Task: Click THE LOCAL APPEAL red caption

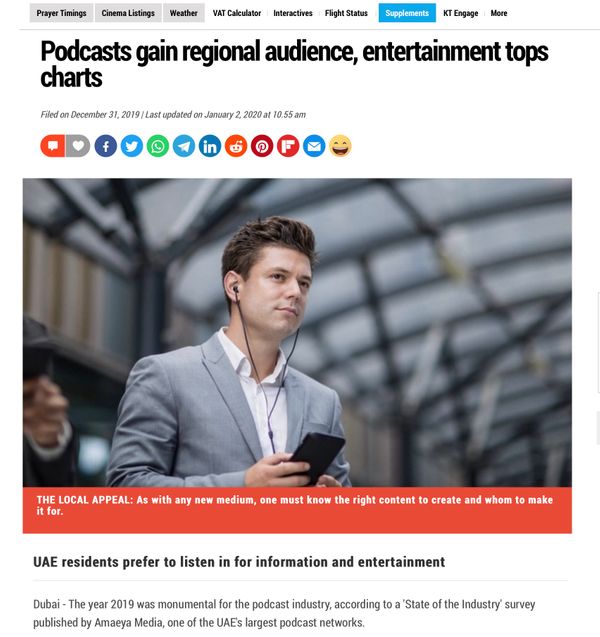Action: 297,510
